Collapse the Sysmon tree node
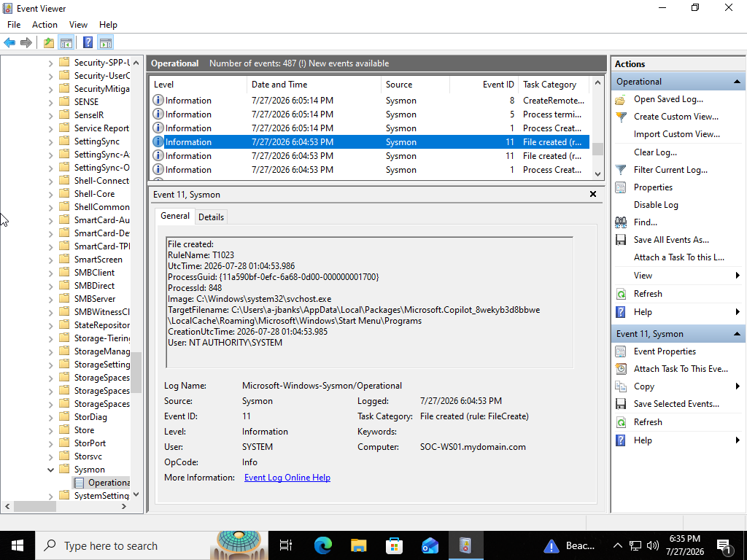747x560 pixels. tap(50, 470)
